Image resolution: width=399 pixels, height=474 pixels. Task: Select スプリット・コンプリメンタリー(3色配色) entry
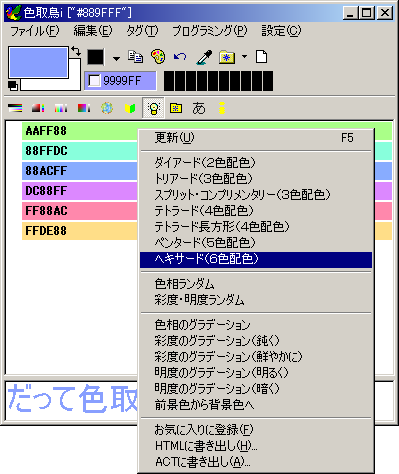pyautogui.click(x=256, y=195)
